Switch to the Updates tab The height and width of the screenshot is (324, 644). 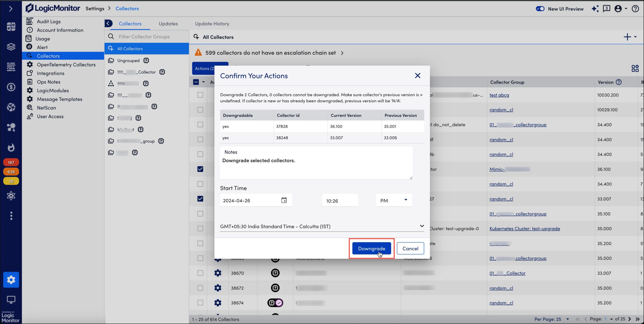pyautogui.click(x=168, y=24)
